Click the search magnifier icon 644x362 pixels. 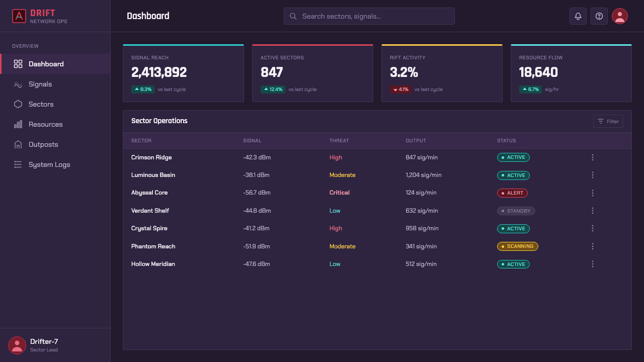(x=293, y=16)
